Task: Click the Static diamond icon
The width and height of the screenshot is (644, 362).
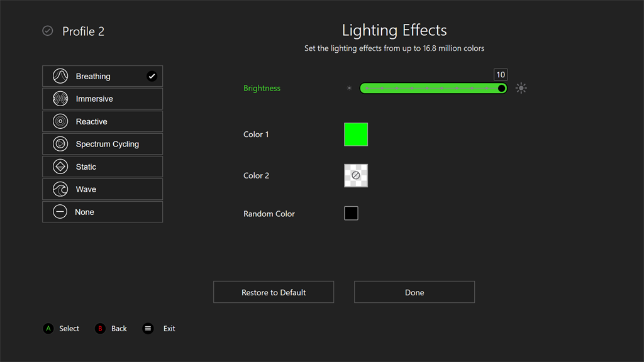Action: pyautogui.click(x=60, y=167)
